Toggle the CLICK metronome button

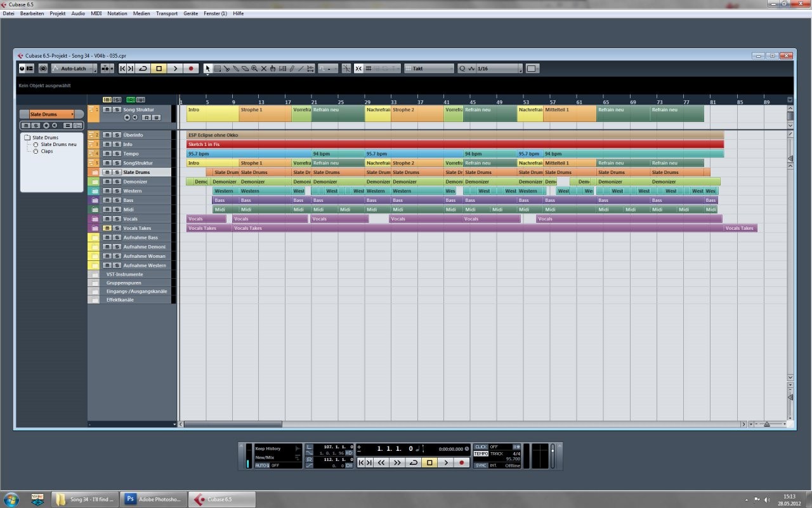point(481,446)
